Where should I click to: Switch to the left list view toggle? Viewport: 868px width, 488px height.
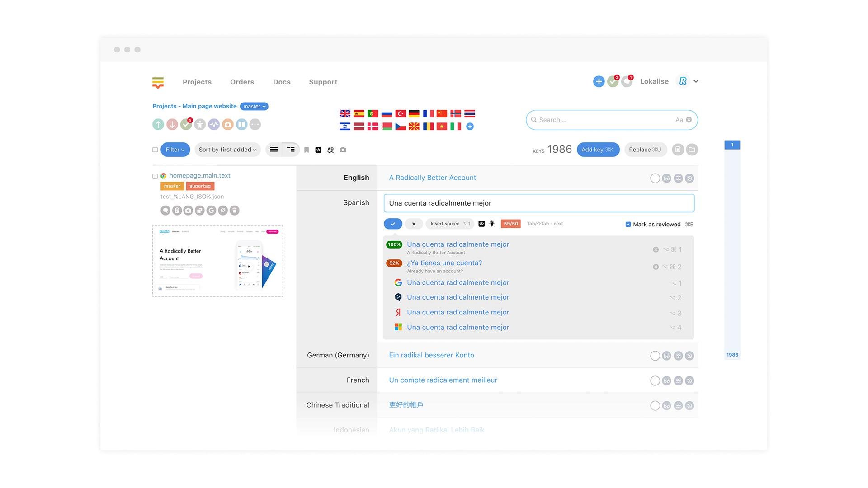pos(274,150)
